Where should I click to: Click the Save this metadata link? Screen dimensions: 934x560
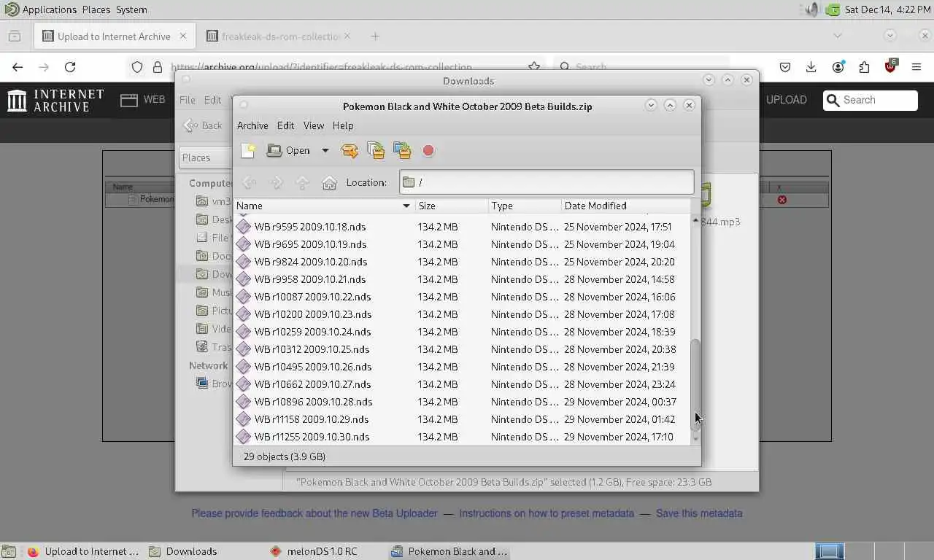tap(699, 513)
